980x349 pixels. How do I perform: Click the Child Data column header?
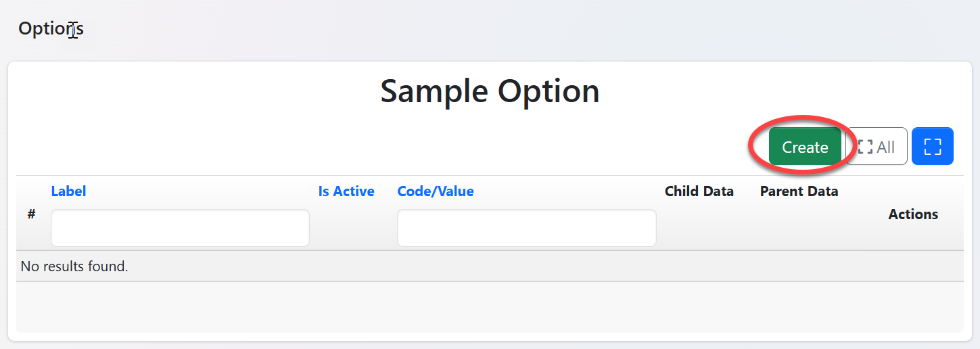[x=699, y=191]
